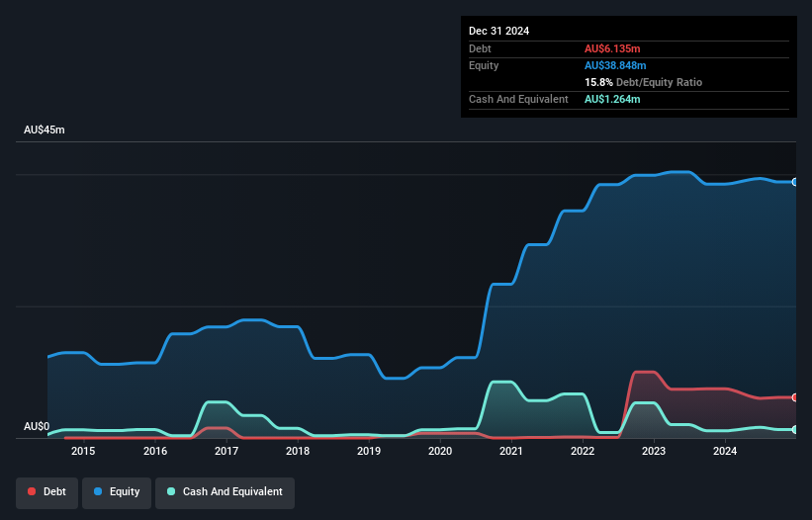
Task: Click the AU$1.264m cash value
Action: click(612, 99)
